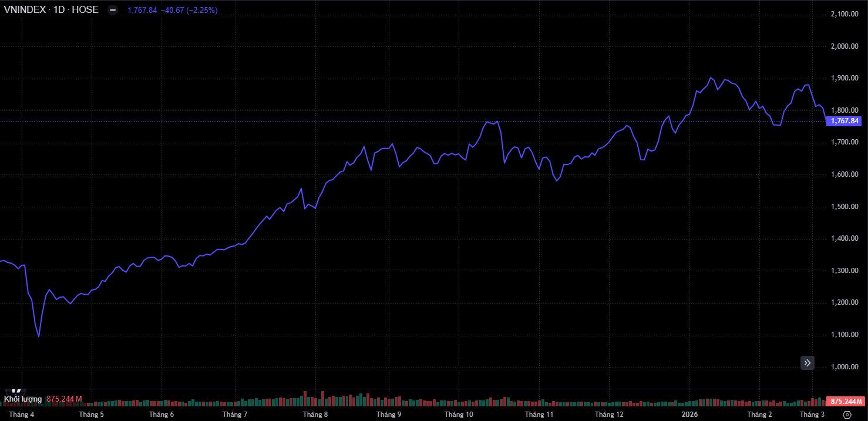
Task: Click the 1,767.84 last price in legend
Action: (142, 10)
